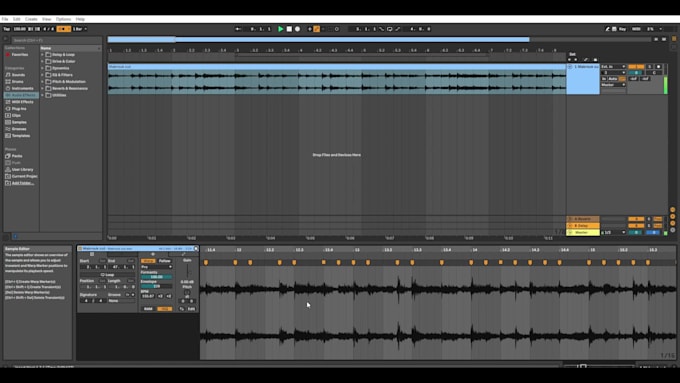Open the Help menu

point(80,19)
